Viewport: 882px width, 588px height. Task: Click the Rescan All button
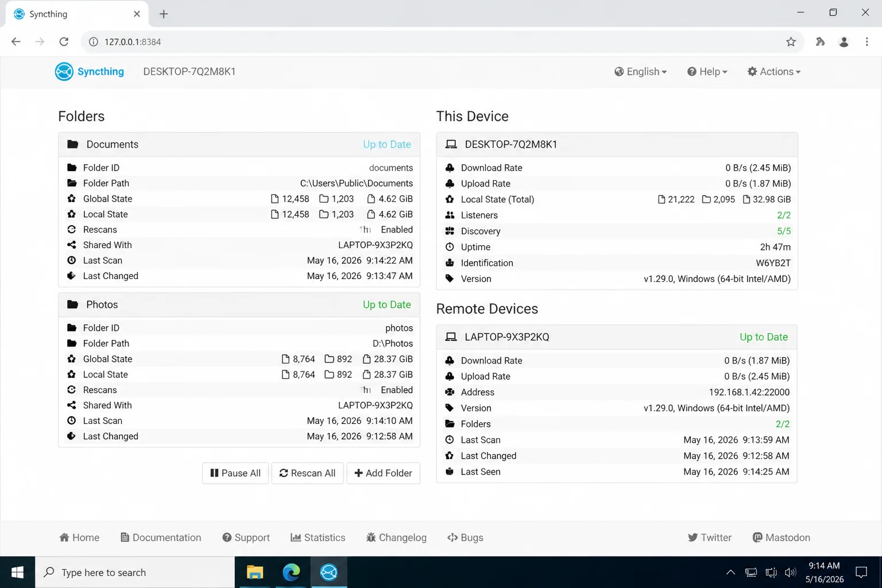(307, 473)
